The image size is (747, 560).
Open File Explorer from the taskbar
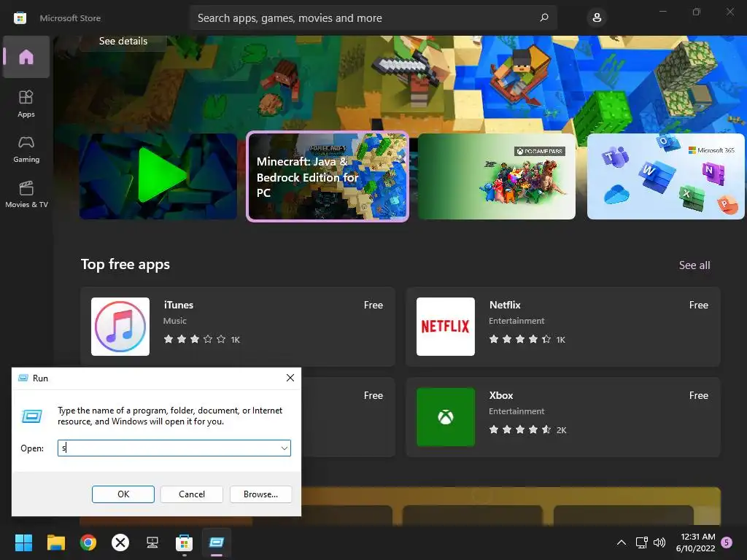(x=55, y=542)
